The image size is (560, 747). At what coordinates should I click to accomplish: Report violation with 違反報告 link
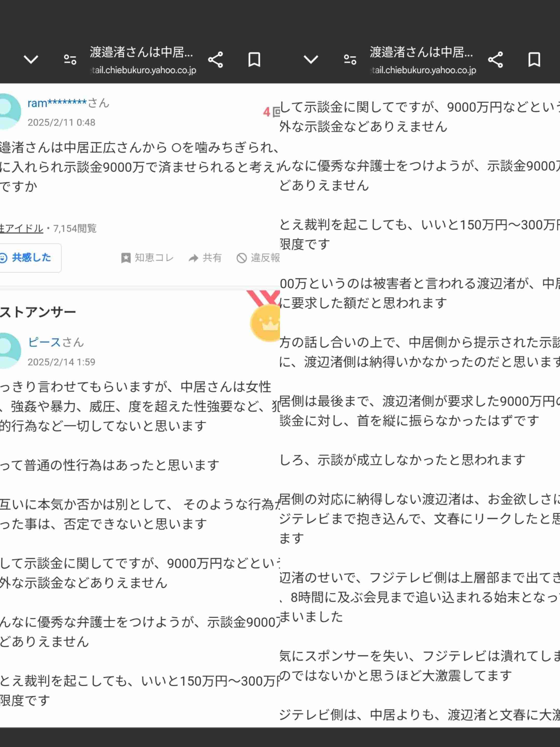coord(258,258)
